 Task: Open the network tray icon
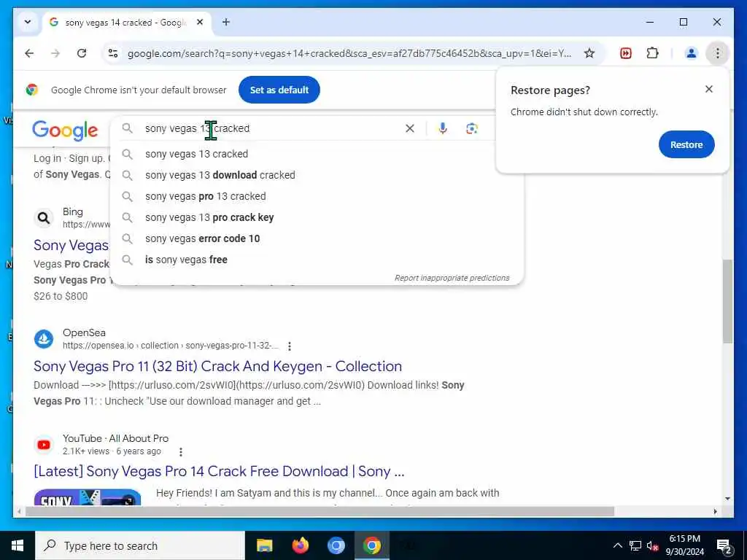coord(635,545)
